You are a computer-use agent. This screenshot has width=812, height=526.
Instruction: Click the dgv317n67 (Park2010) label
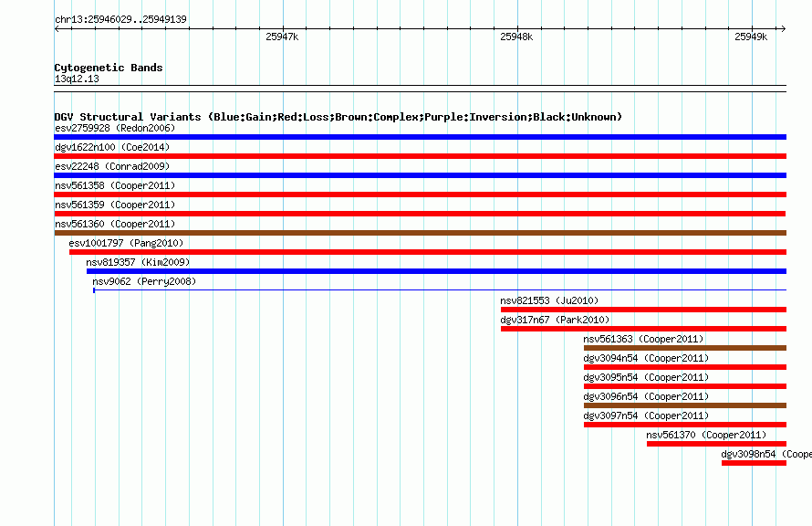[555, 320]
